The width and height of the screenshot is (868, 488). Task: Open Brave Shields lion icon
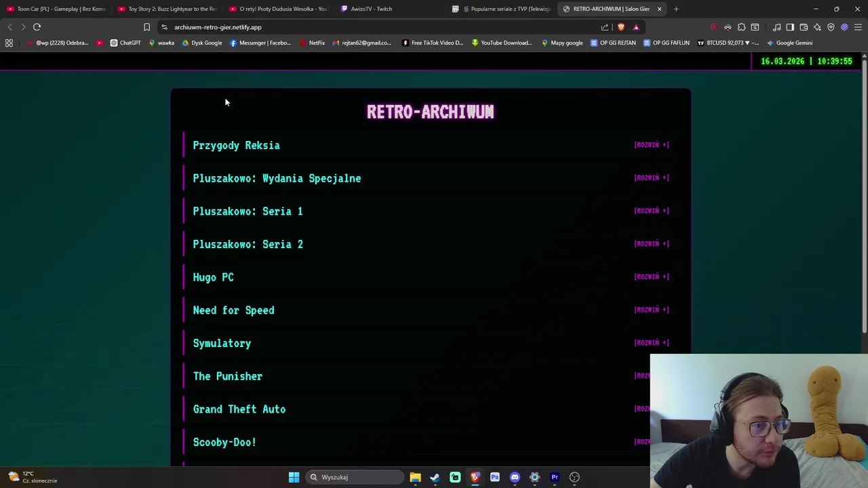coord(620,27)
